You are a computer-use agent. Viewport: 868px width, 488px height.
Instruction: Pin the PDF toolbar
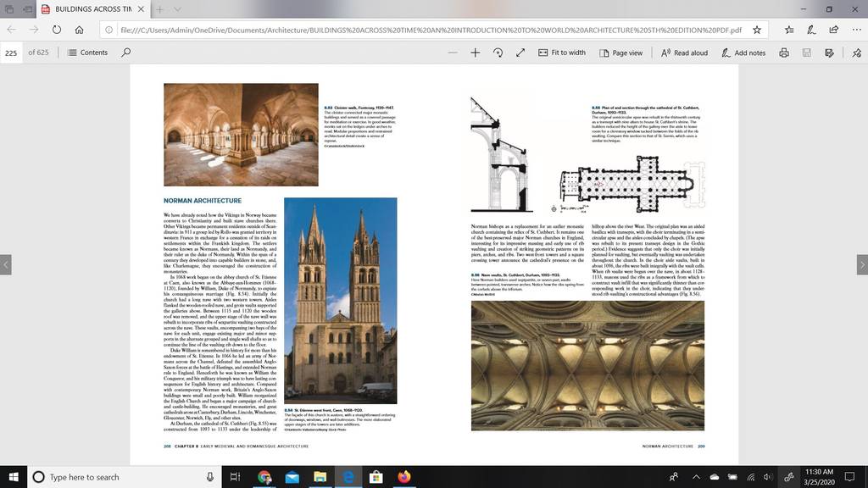tap(856, 53)
